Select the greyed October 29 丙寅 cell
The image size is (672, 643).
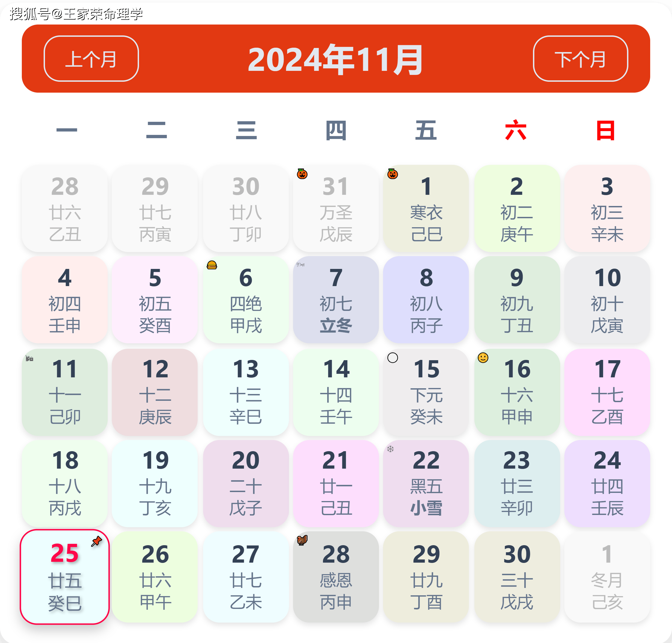[155, 208]
